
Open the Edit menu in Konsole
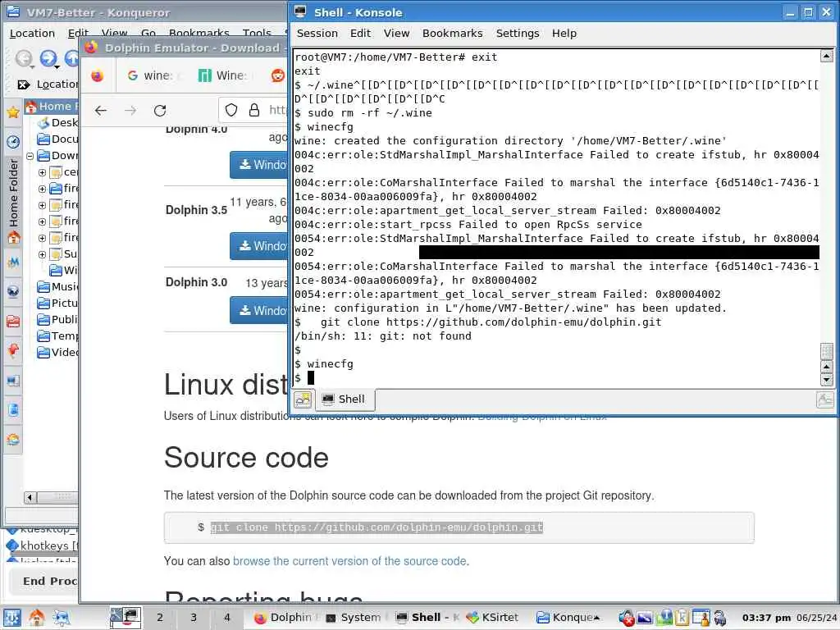coord(360,33)
